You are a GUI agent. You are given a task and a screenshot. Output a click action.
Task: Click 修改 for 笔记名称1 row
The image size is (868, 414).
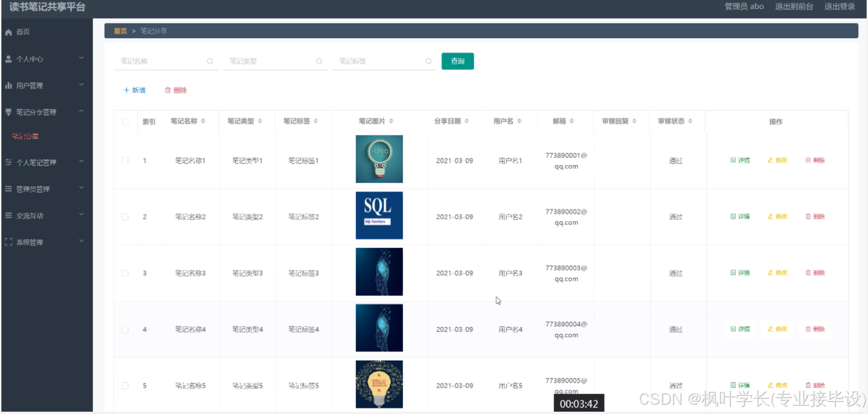[777, 160]
